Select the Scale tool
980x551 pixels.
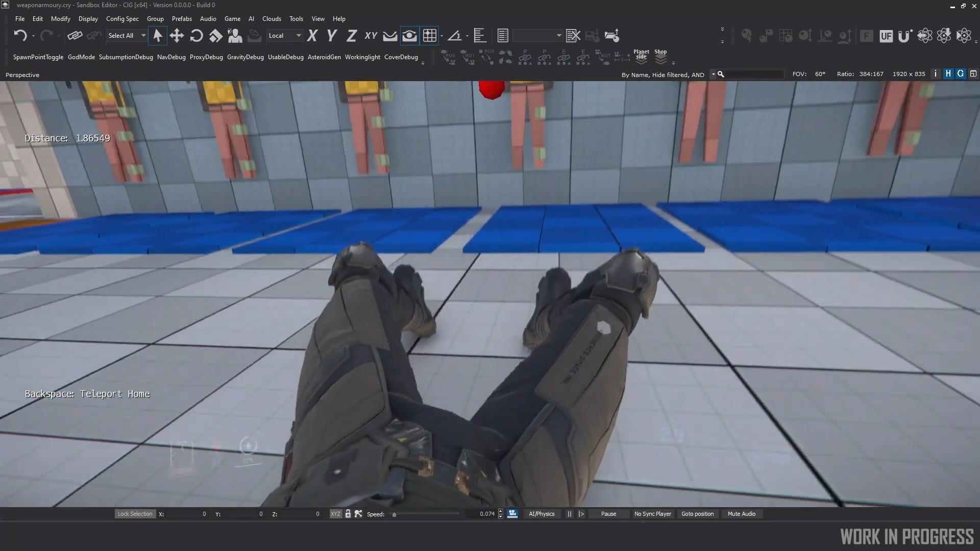coord(216,36)
